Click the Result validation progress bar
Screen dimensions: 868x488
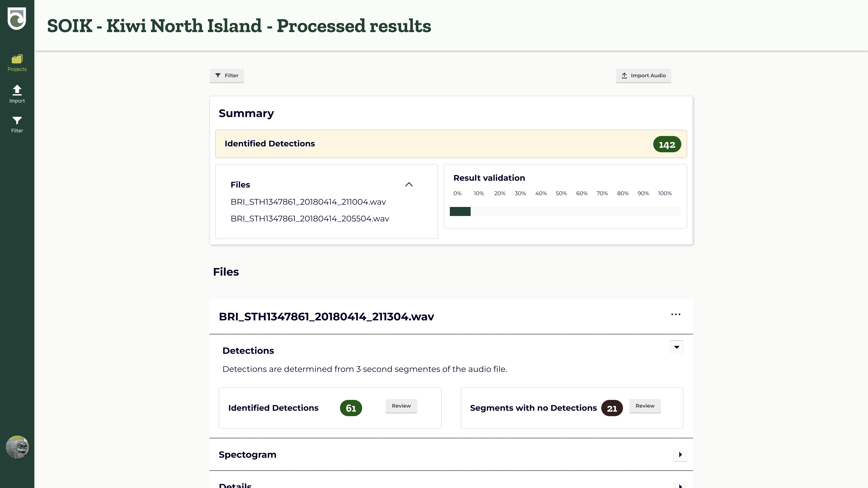click(565, 211)
